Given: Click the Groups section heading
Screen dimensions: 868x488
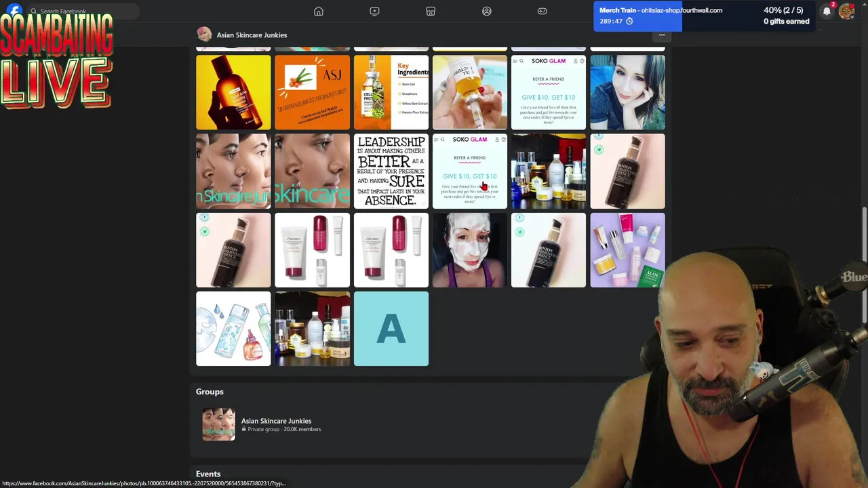Looking at the screenshot, I should pyautogui.click(x=210, y=392).
